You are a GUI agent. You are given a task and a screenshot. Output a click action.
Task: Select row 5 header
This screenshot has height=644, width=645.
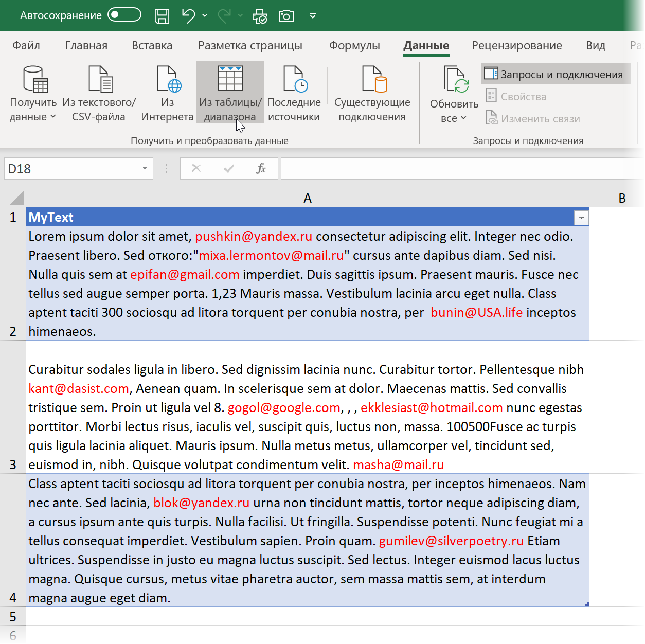point(13,616)
